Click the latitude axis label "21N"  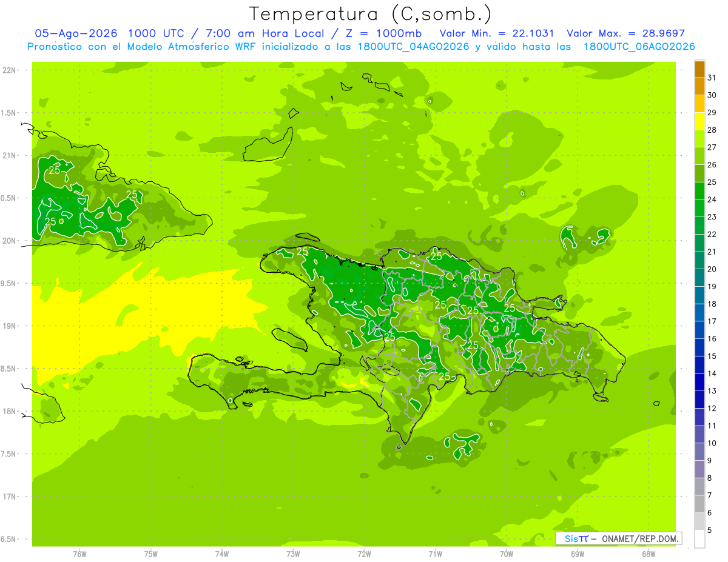(x=9, y=155)
